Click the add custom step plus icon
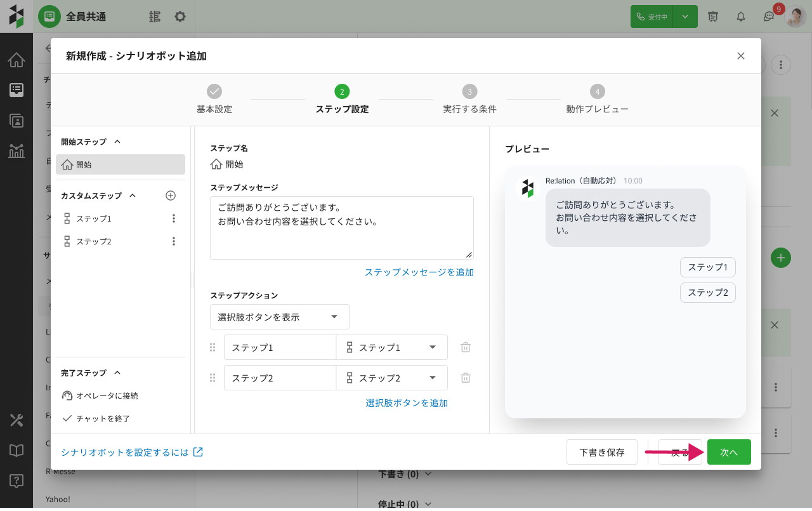This screenshot has width=812, height=511. point(170,196)
